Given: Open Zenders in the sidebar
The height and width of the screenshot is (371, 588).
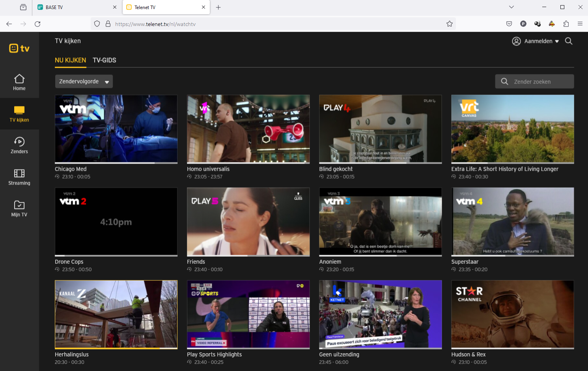Looking at the screenshot, I should (x=19, y=145).
